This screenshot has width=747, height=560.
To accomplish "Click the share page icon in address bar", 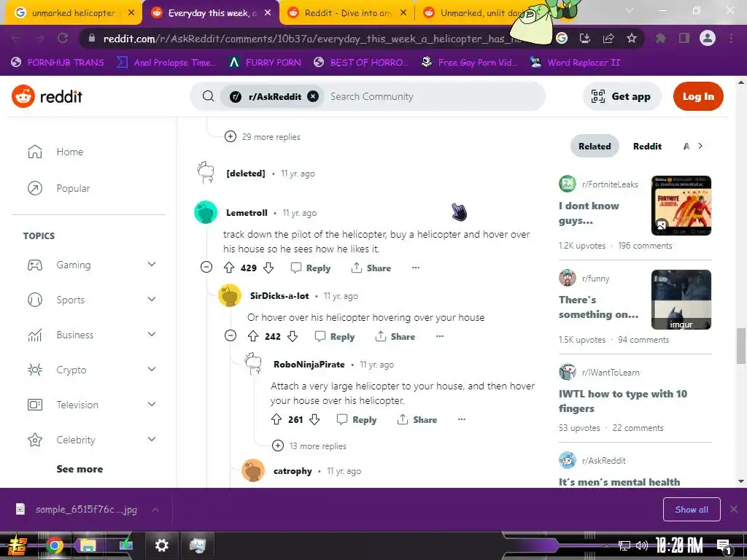I will [608, 38].
